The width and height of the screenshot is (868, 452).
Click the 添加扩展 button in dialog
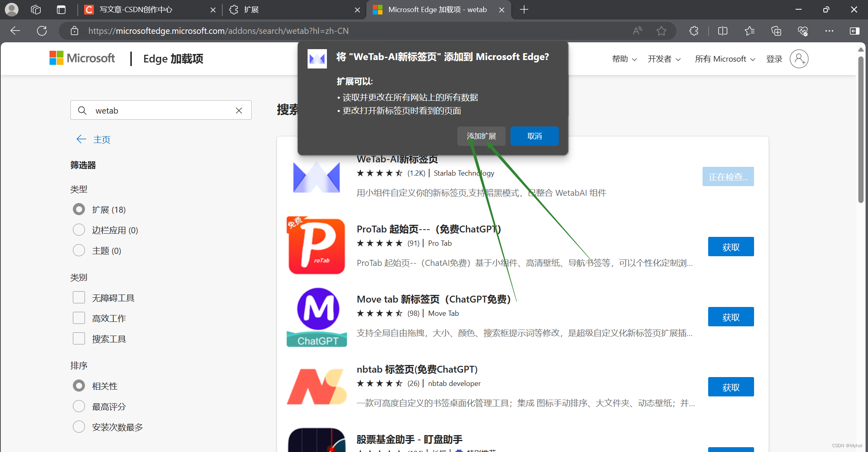tap(481, 136)
